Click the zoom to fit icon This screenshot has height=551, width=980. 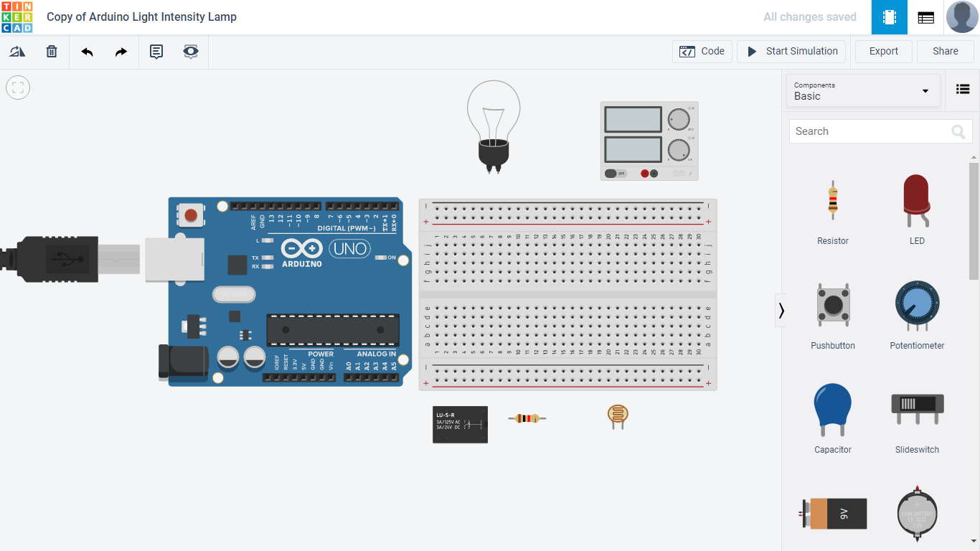18,88
